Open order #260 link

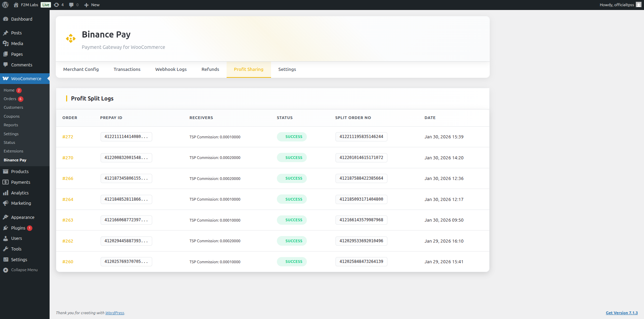pyautogui.click(x=68, y=262)
